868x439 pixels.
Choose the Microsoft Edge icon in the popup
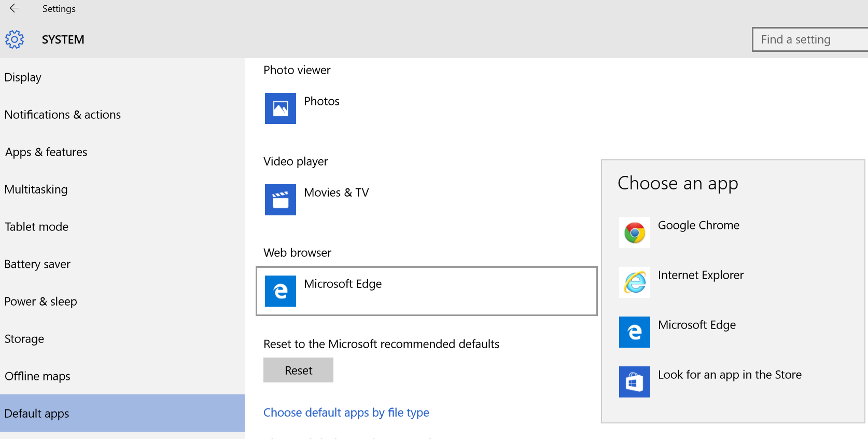coord(635,332)
